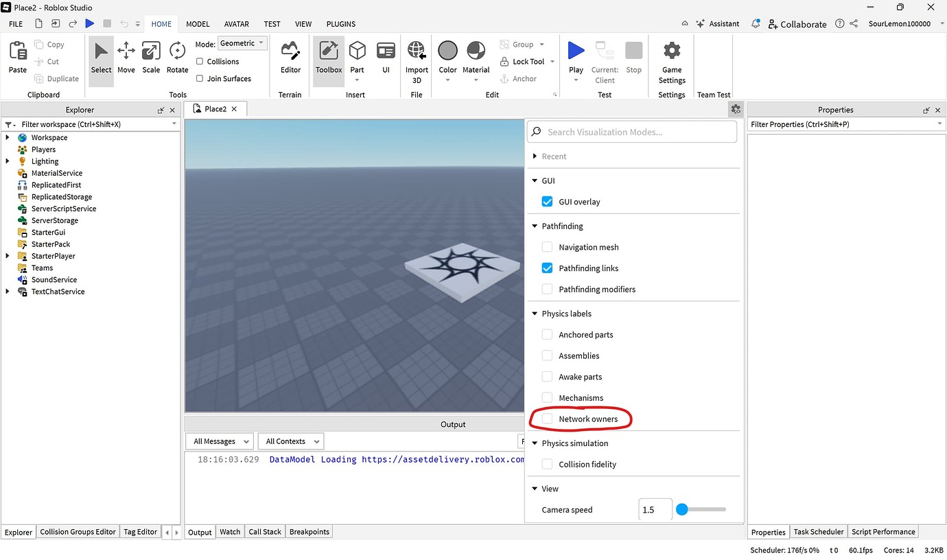The width and height of the screenshot is (947, 560).
Task: Switch to the MODEL ribbon tab
Action: pyautogui.click(x=198, y=23)
